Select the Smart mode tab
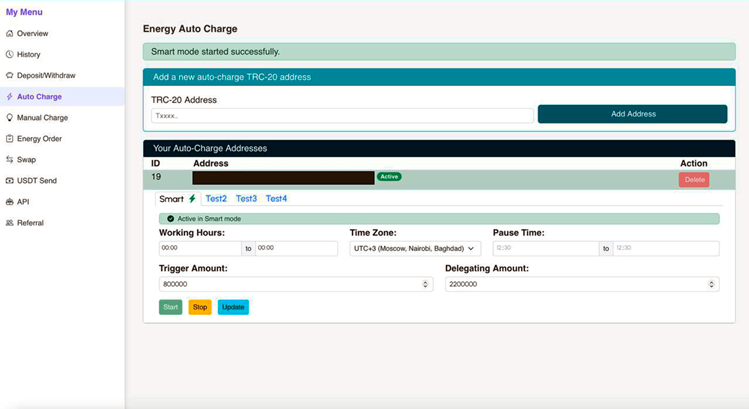749x409 pixels. (178, 199)
